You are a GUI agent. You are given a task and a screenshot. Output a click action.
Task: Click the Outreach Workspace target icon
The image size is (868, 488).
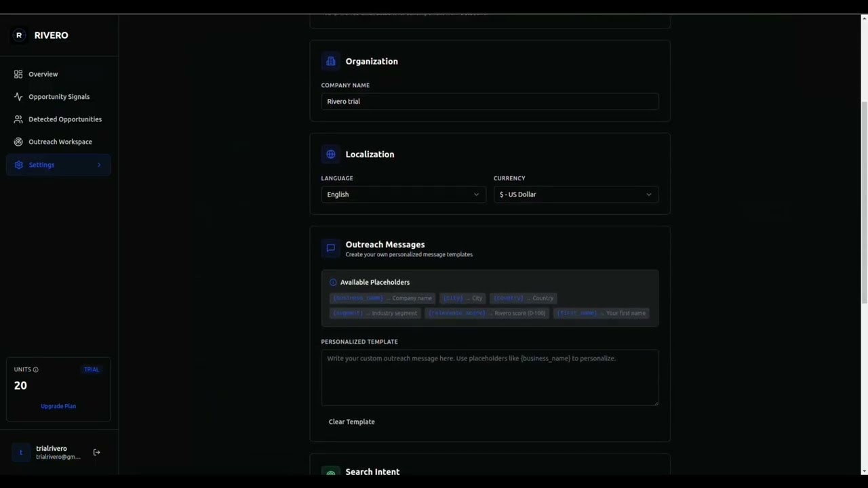coord(18,142)
